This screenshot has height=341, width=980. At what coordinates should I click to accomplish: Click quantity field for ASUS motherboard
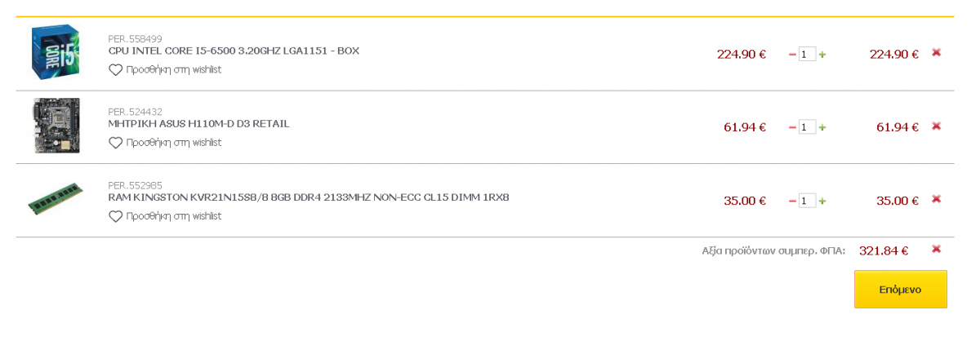807,127
